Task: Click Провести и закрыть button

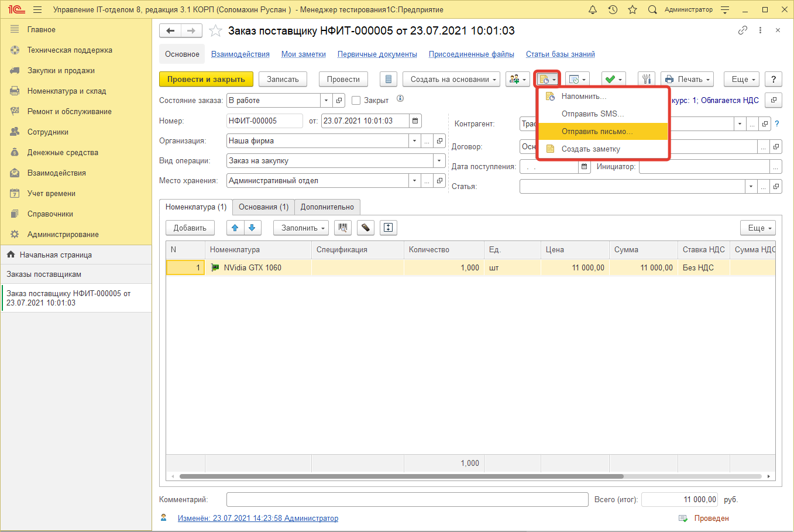Action: [206, 80]
